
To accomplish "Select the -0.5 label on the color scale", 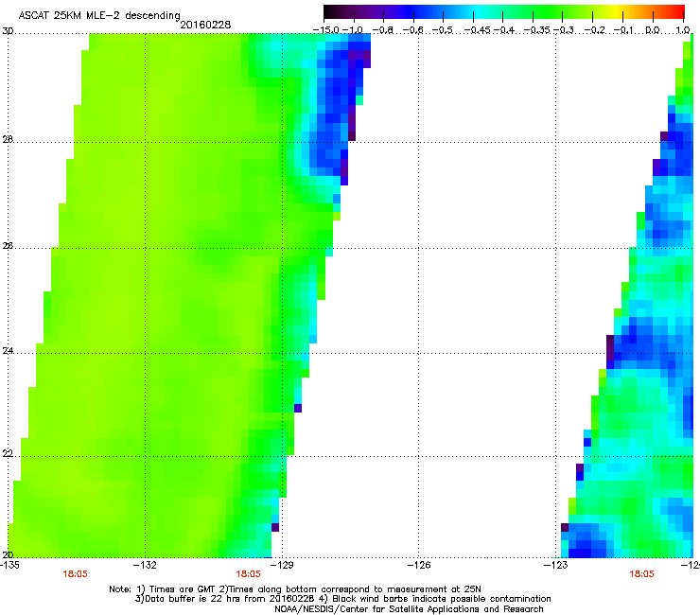I will coord(443,30).
